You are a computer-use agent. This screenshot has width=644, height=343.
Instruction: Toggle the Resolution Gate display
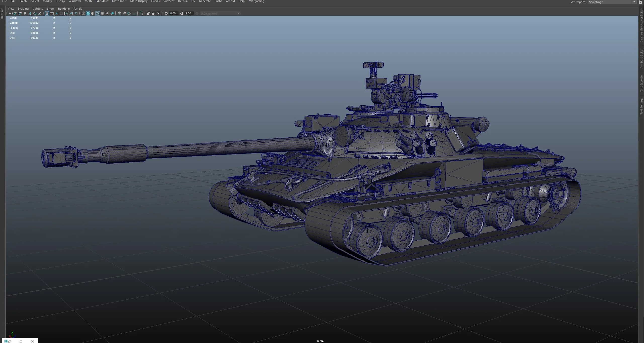[x=57, y=13]
